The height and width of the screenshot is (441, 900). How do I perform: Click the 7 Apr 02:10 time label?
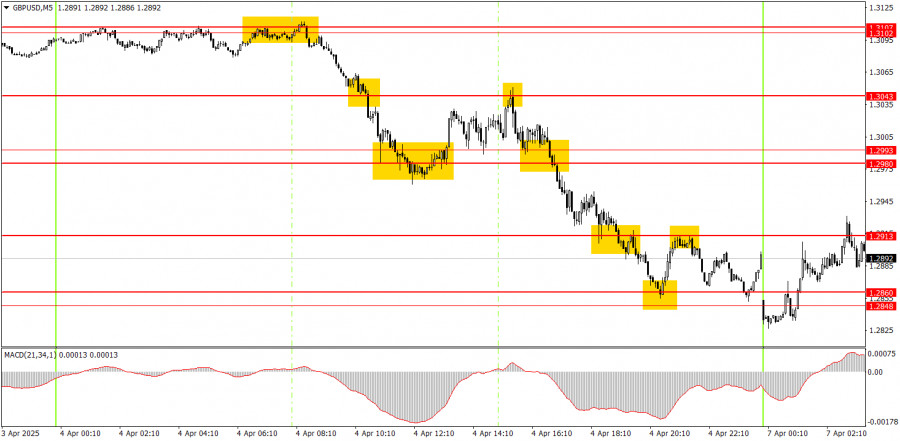coord(849,434)
